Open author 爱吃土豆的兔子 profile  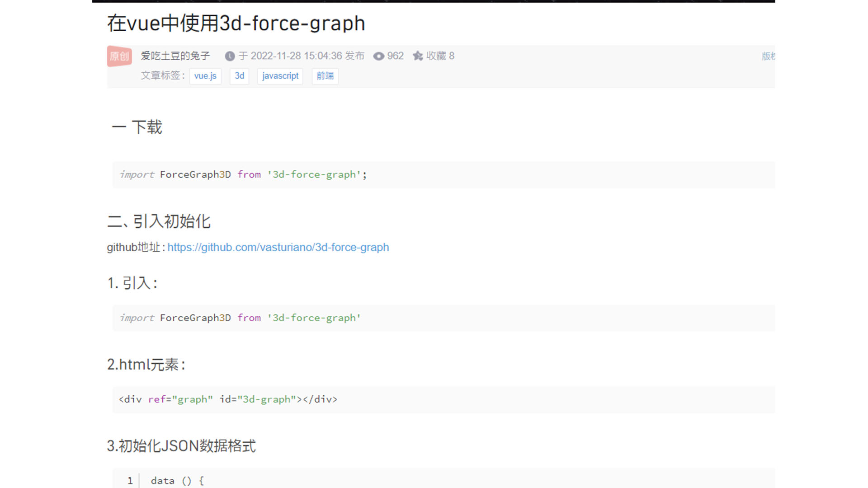175,56
